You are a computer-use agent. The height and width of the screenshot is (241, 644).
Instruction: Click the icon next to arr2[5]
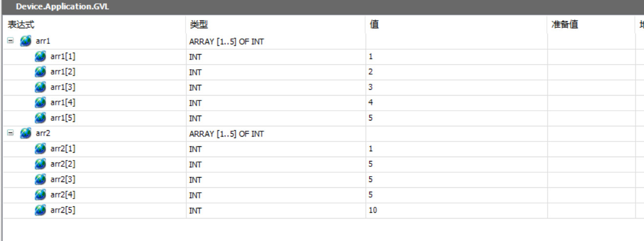tap(40, 210)
